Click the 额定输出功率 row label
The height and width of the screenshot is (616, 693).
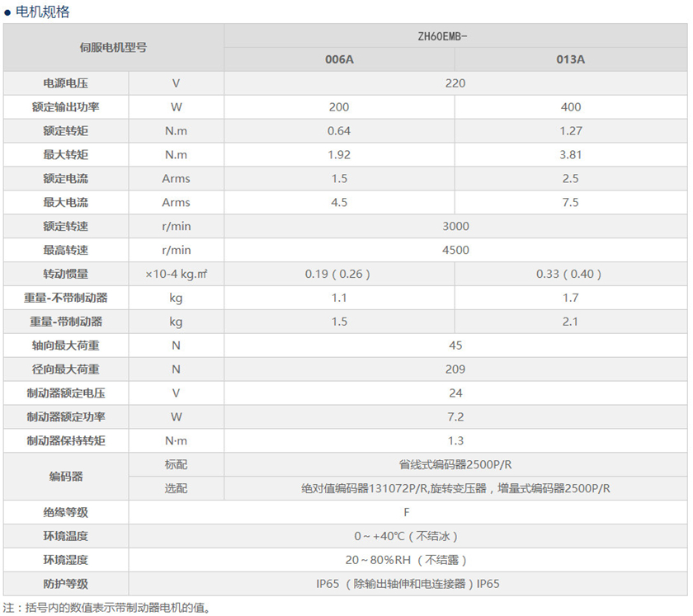point(66,107)
